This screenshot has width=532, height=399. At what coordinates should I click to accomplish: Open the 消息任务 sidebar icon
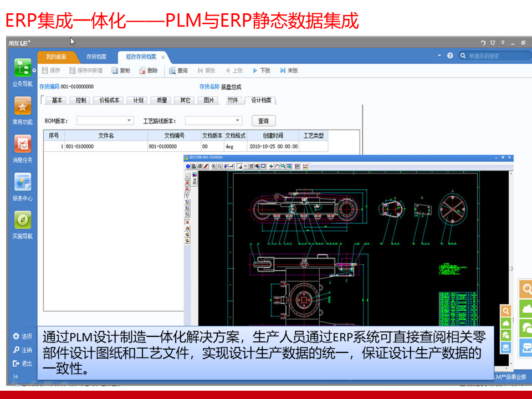pyautogui.click(x=22, y=144)
